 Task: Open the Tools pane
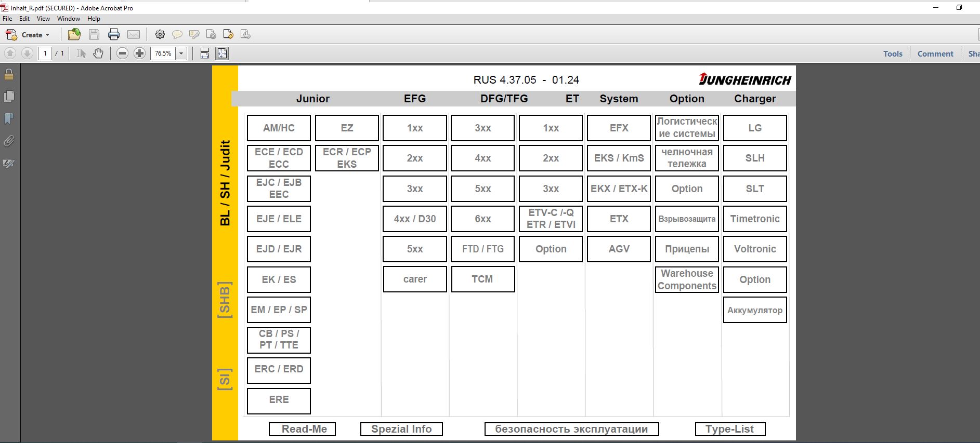pyautogui.click(x=893, y=53)
